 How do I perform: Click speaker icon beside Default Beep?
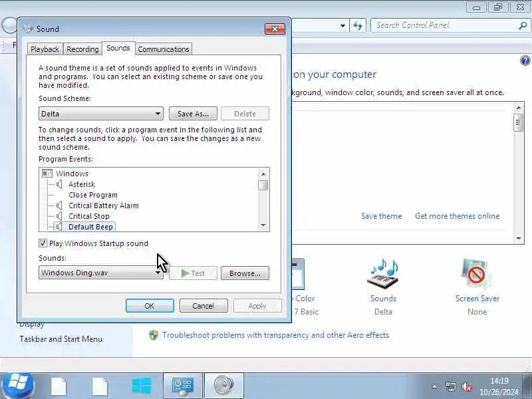coord(59,227)
